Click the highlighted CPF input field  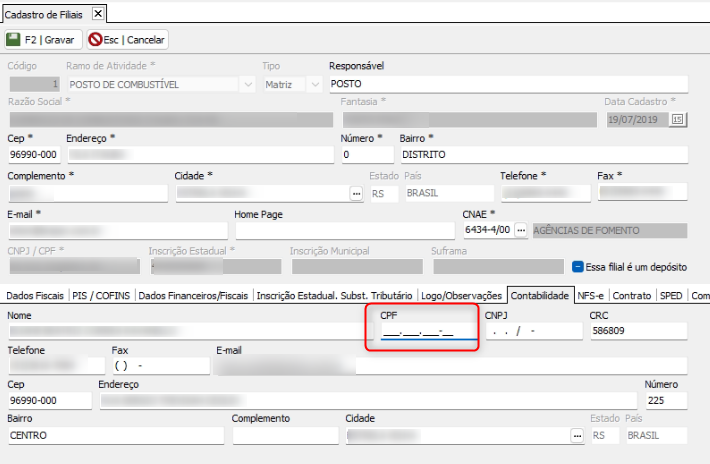click(422, 332)
